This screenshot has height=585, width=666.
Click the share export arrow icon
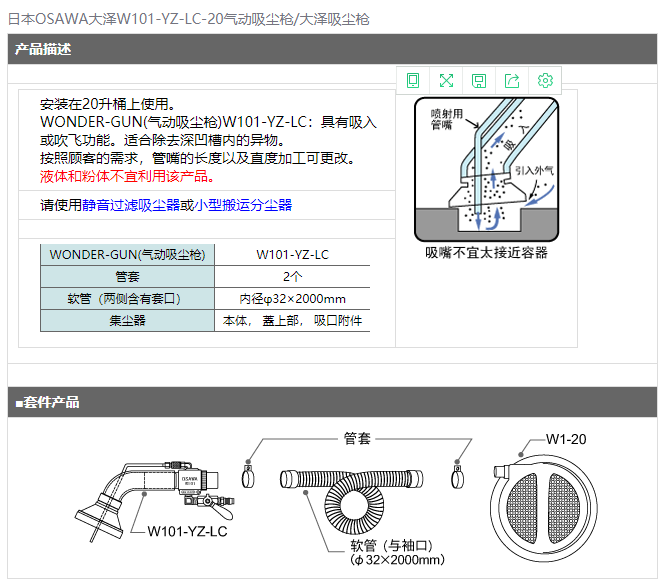tap(512, 80)
